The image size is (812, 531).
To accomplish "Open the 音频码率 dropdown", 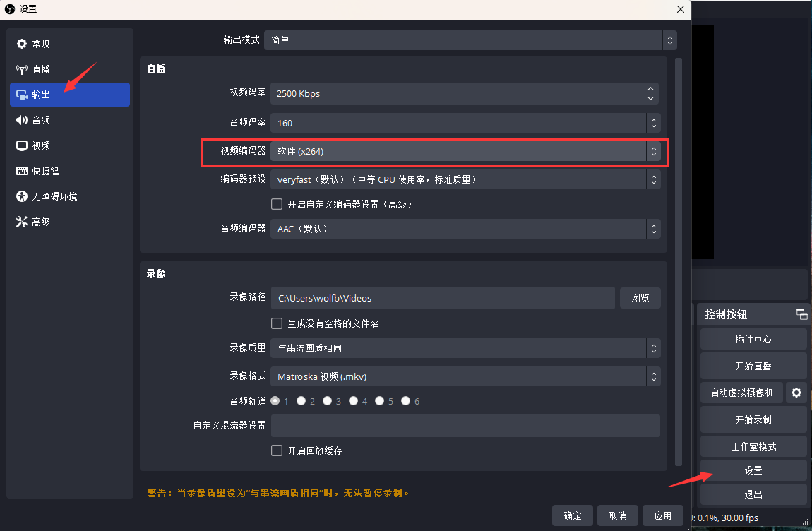I will (x=465, y=124).
